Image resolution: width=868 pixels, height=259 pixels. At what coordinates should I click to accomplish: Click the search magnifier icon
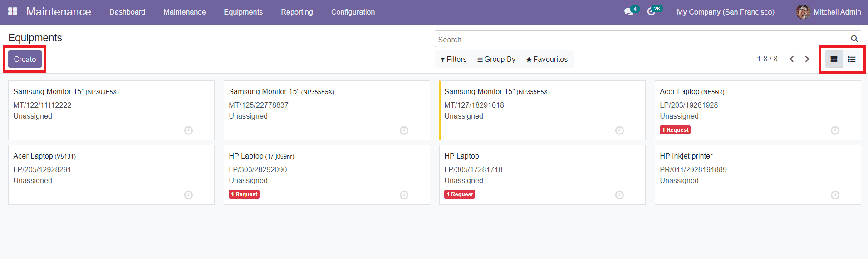click(x=854, y=39)
